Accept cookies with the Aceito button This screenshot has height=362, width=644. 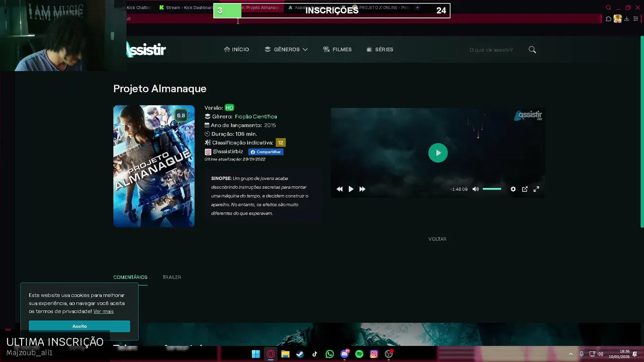click(79, 326)
